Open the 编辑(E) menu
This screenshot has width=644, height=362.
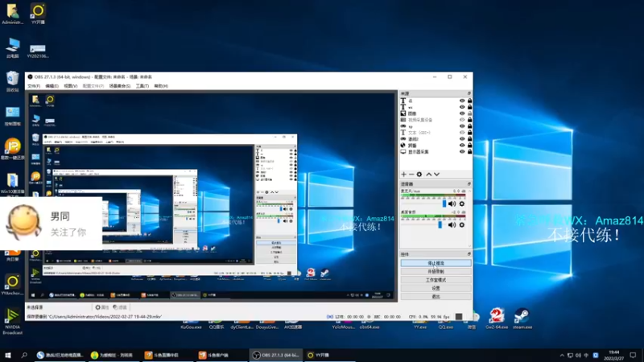(x=52, y=86)
